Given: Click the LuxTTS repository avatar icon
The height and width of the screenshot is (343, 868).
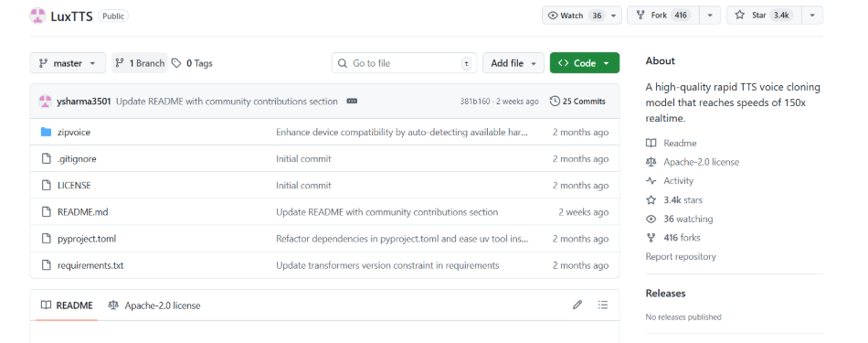Looking at the screenshot, I should [x=37, y=16].
